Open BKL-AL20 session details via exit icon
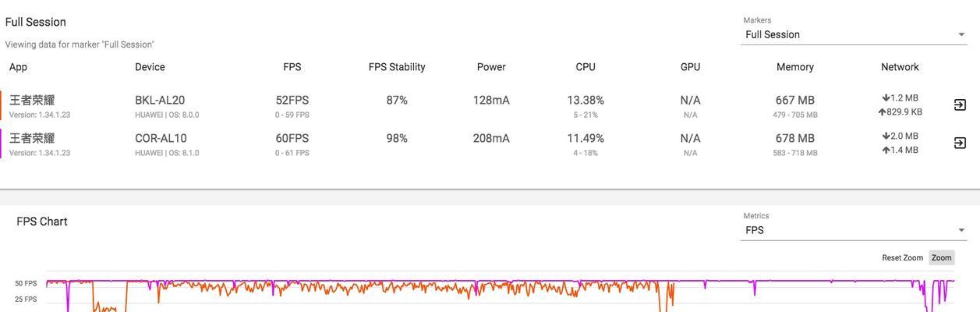 pos(960,105)
